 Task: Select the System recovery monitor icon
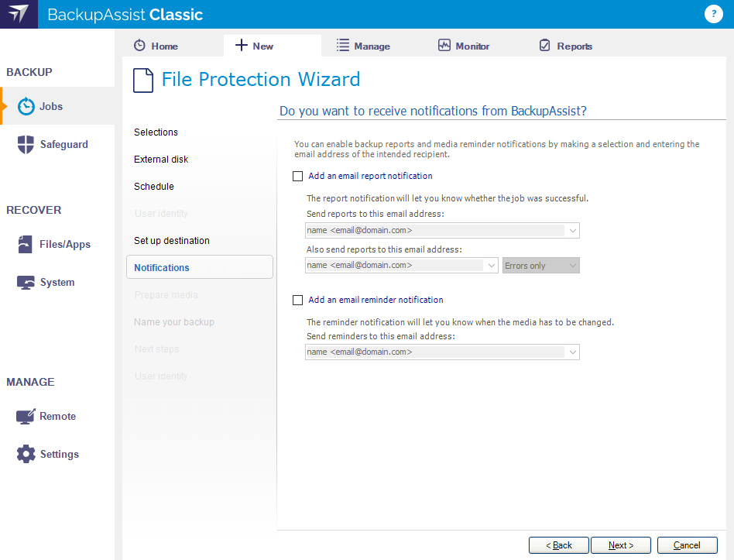(x=26, y=283)
